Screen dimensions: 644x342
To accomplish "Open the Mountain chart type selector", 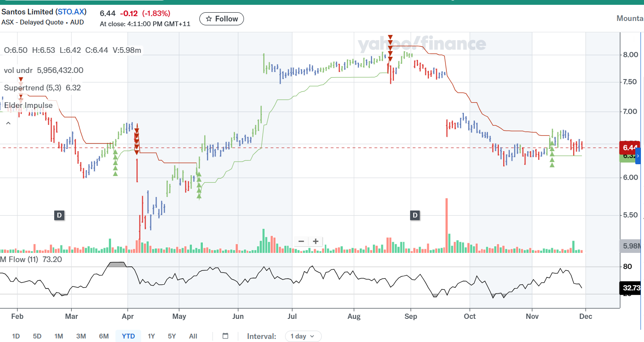I will [630, 18].
